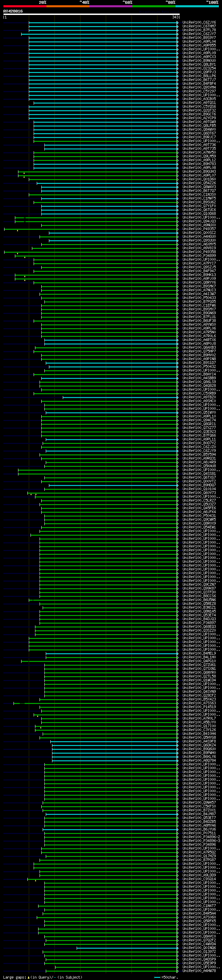Select the UniRef100_Q9SVM4 label
Screen dimensions: 222x980
pyautogui.click(x=199, y=88)
